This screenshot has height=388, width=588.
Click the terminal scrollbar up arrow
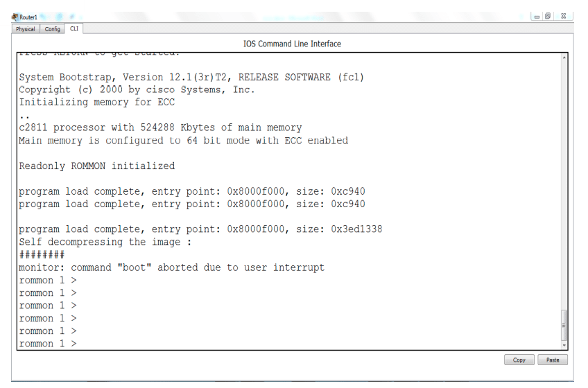point(564,58)
